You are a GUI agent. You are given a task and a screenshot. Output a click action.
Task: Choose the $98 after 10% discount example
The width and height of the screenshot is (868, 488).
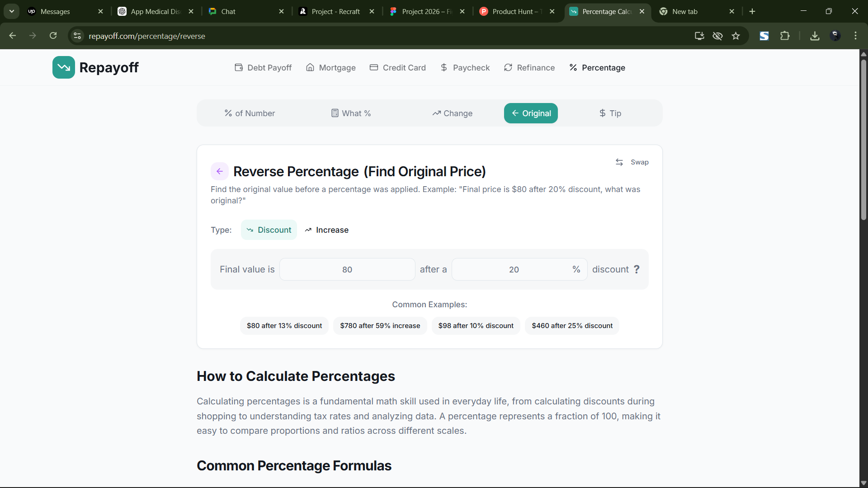pos(476,326)
